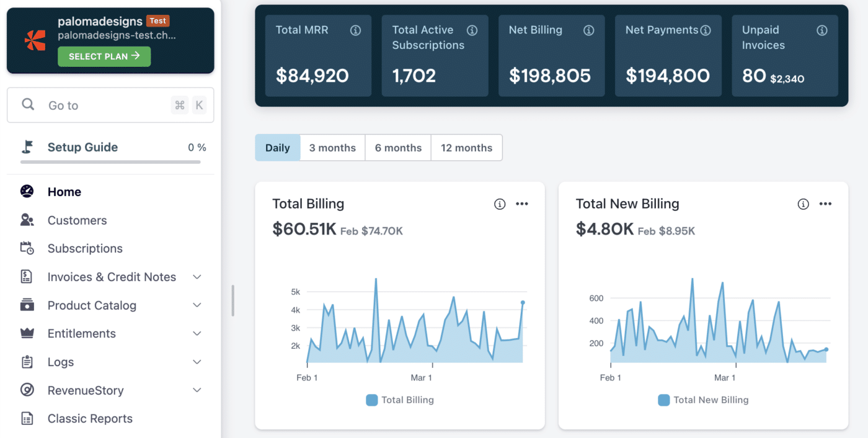Toggle the Total Billing chart legend
Image resolution: width=868 pixels, height=438 pixels.
[399, 400]
